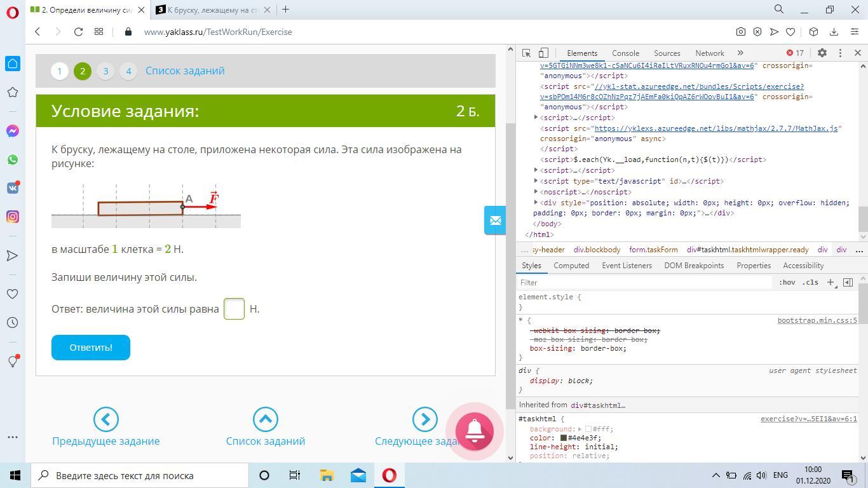
Task: Open the Computed styles tab
Action: [x=571, y=266]
